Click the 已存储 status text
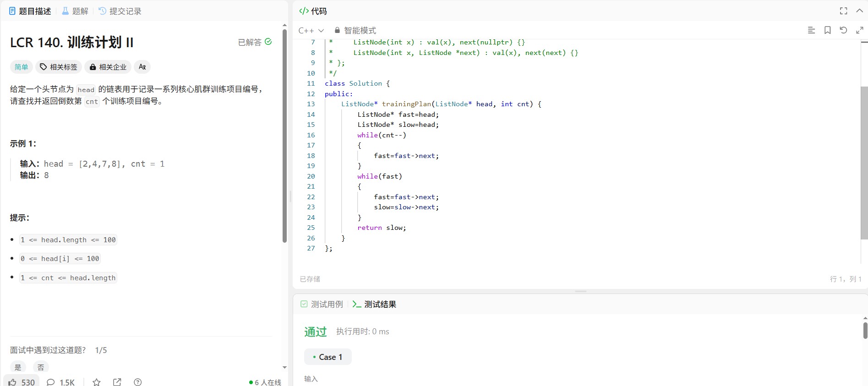 click(310, 279)
